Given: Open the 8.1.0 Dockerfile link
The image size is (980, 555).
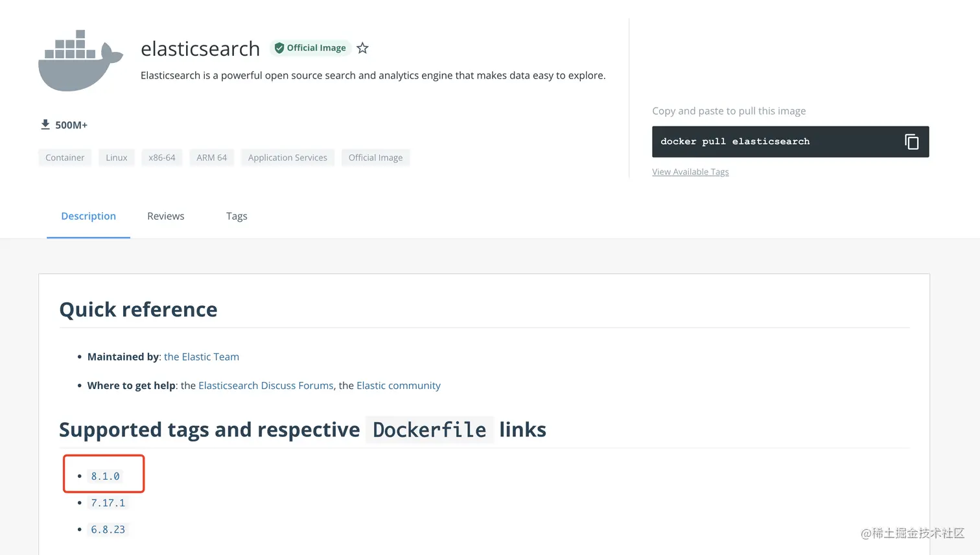Looking at the screenshot, I should pos(105,475).
